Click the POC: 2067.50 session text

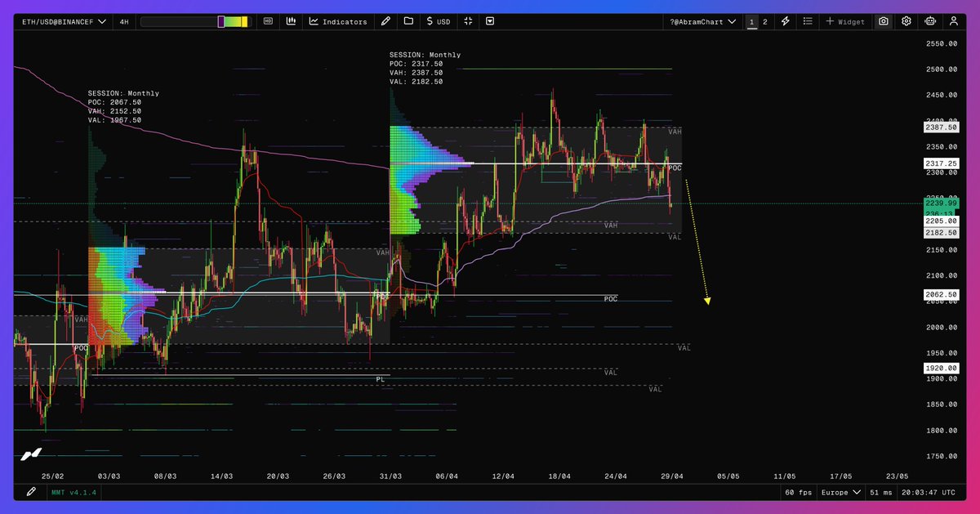pyautogui.click(x=114, y=102)
